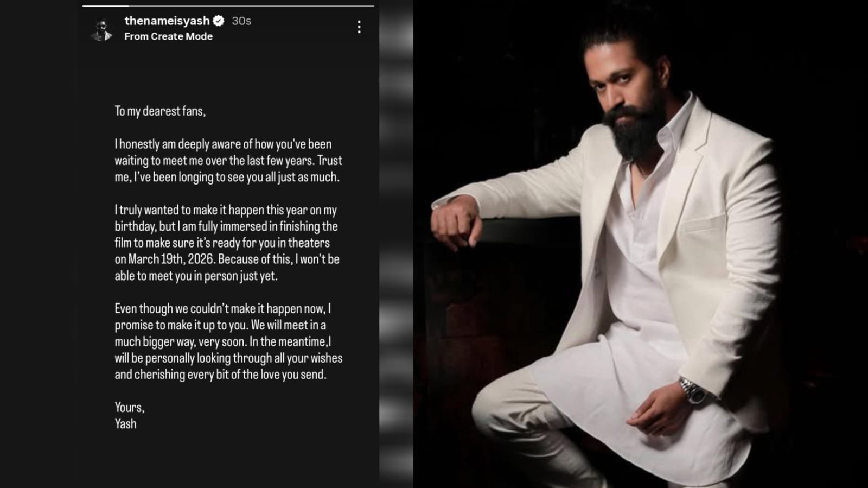The image size is (868, 488).
Task: Click the "Yash" signature text
Action: tap(125, 424)
